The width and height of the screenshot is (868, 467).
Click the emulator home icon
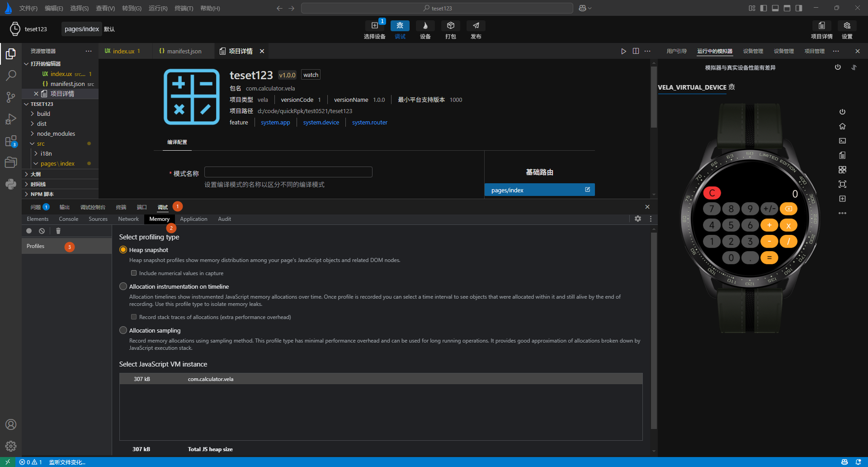[842, 126]
